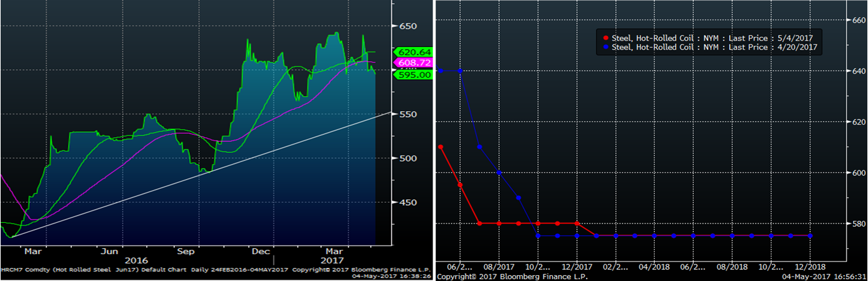Screen dimensions: 868x281
Task: Click the green 595.00 last price label
Action: 412,74
